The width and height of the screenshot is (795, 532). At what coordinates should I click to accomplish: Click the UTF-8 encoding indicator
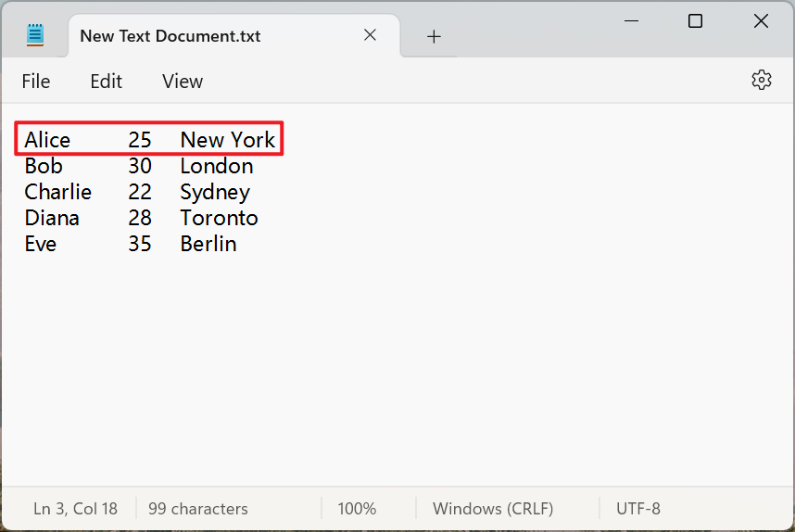[x=638, y=509]
